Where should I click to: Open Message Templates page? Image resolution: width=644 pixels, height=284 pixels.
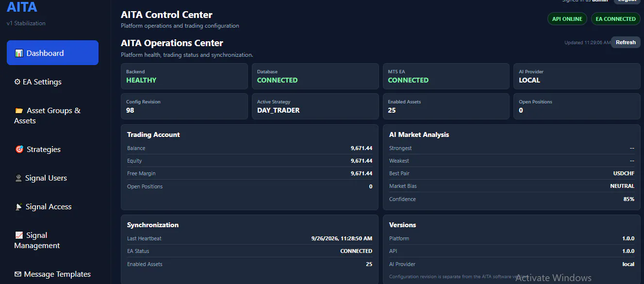coord(52,274)
